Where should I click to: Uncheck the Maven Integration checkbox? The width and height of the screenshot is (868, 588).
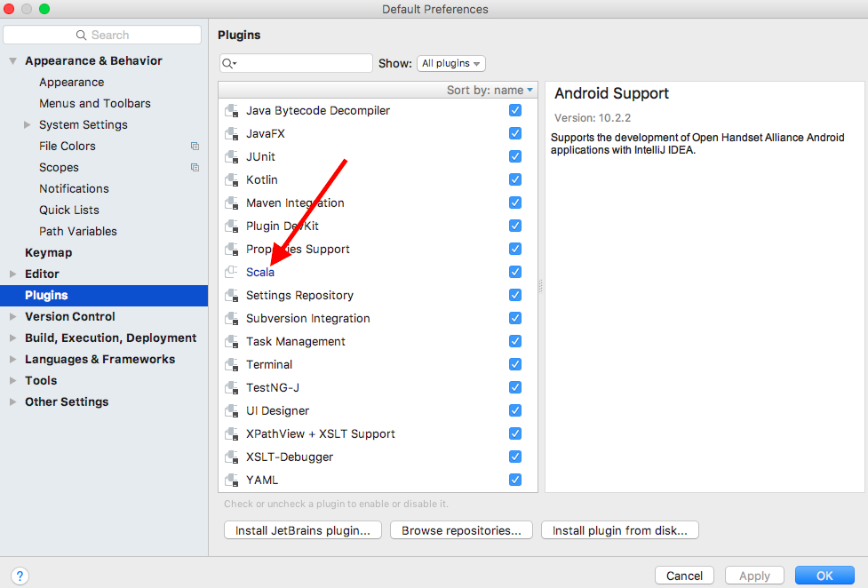(x=514, y=203)
